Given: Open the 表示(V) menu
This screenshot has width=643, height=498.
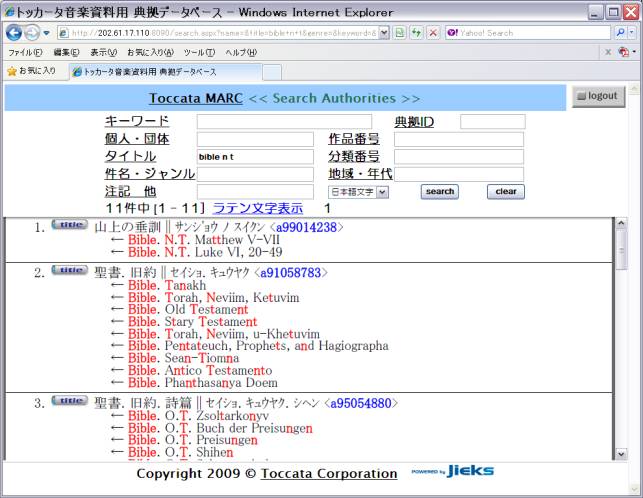Looking at the screenshot, I should pos(104,53).
